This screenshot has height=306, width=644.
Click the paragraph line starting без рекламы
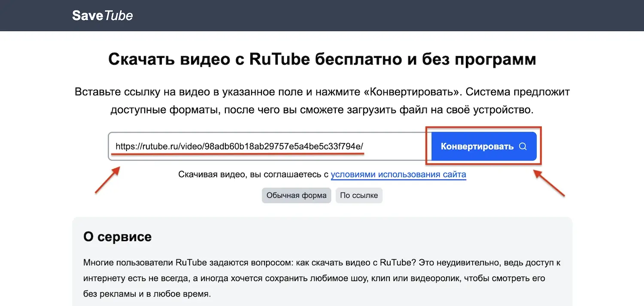point(147,294)
